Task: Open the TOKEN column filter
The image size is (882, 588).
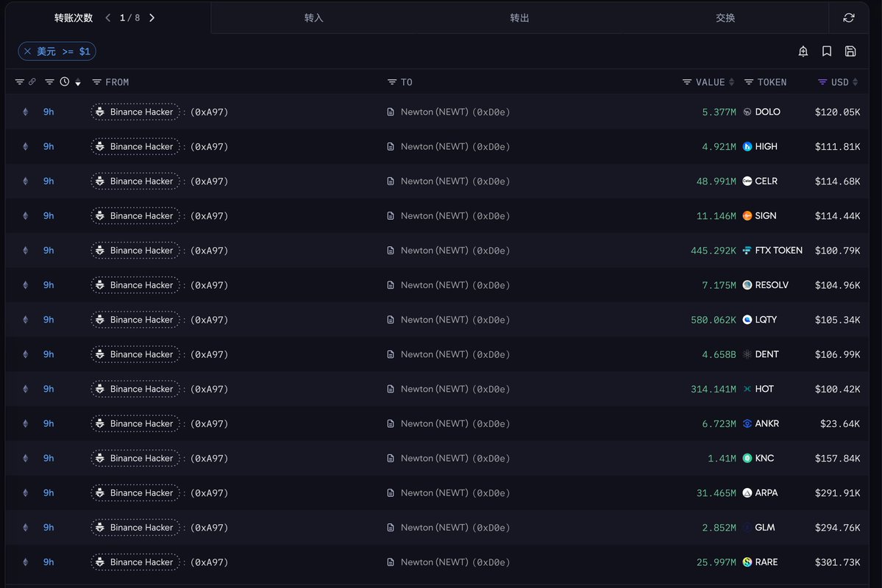Action: tap(749, 82)
